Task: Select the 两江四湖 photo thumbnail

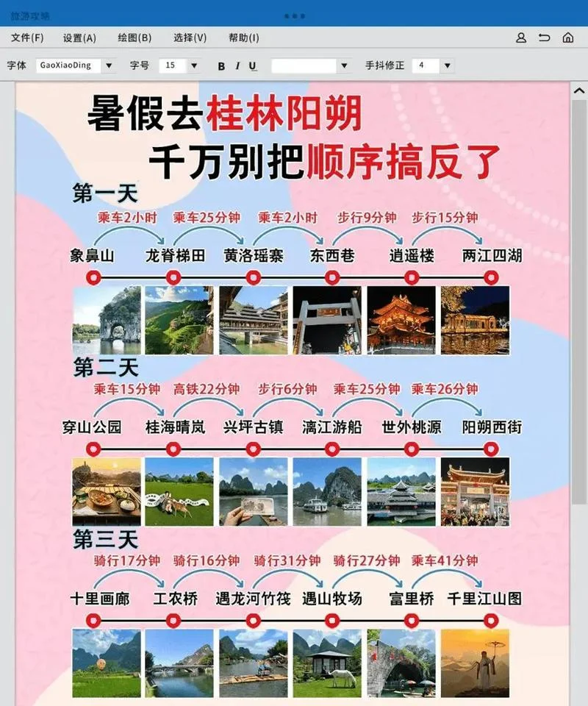Action: 475,320
